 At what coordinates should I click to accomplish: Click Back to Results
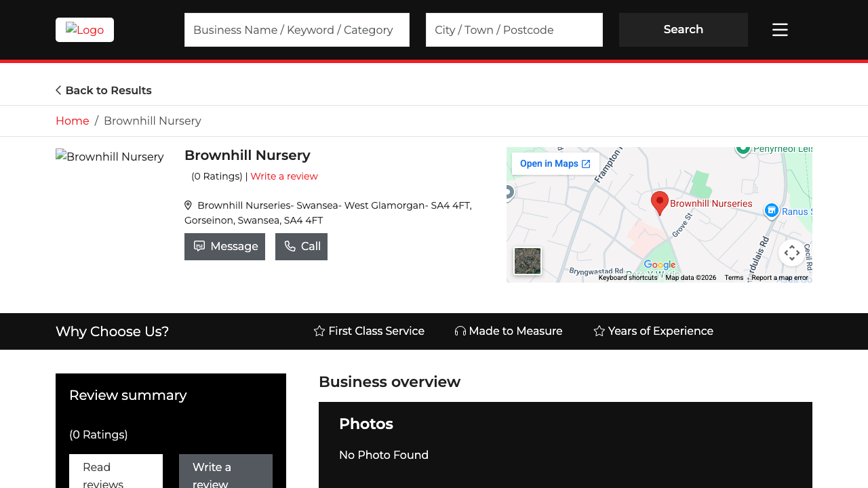pos(103,90)
